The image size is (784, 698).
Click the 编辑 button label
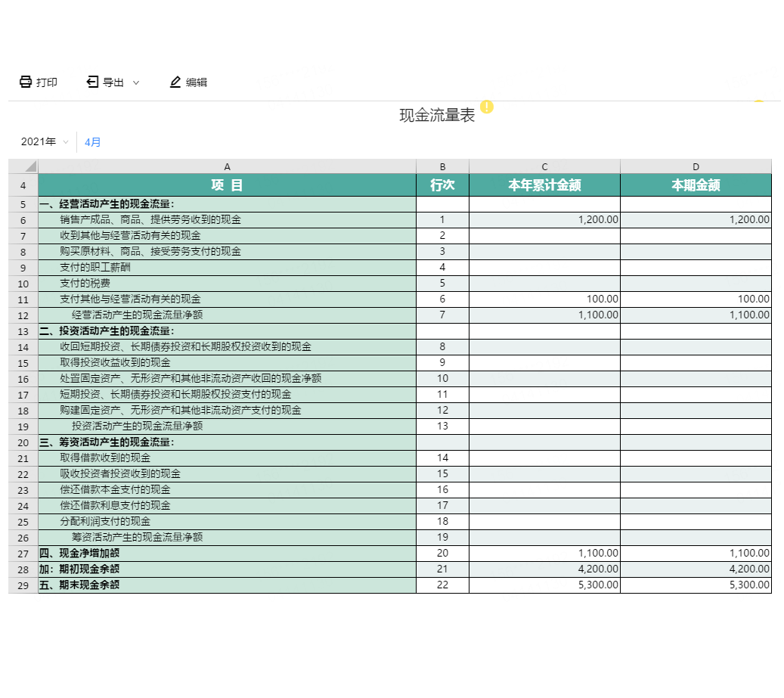point(197,82)
